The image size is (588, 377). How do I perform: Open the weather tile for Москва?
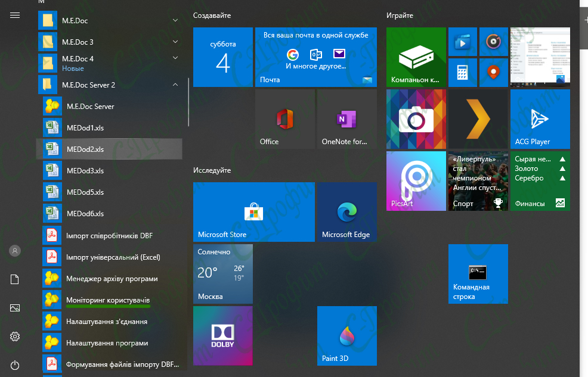click(223, 274)
